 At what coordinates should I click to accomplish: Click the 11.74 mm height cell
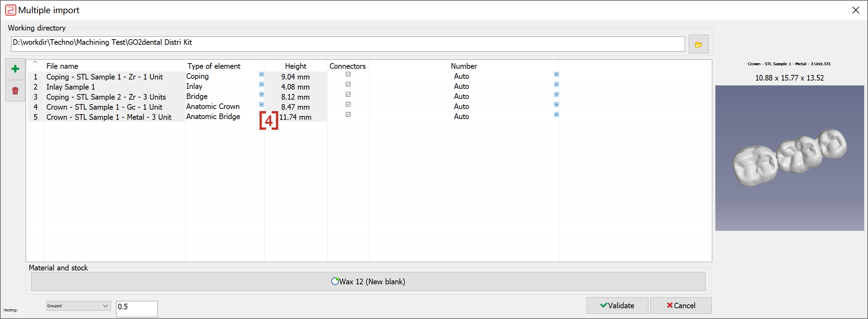pos(296,117)
